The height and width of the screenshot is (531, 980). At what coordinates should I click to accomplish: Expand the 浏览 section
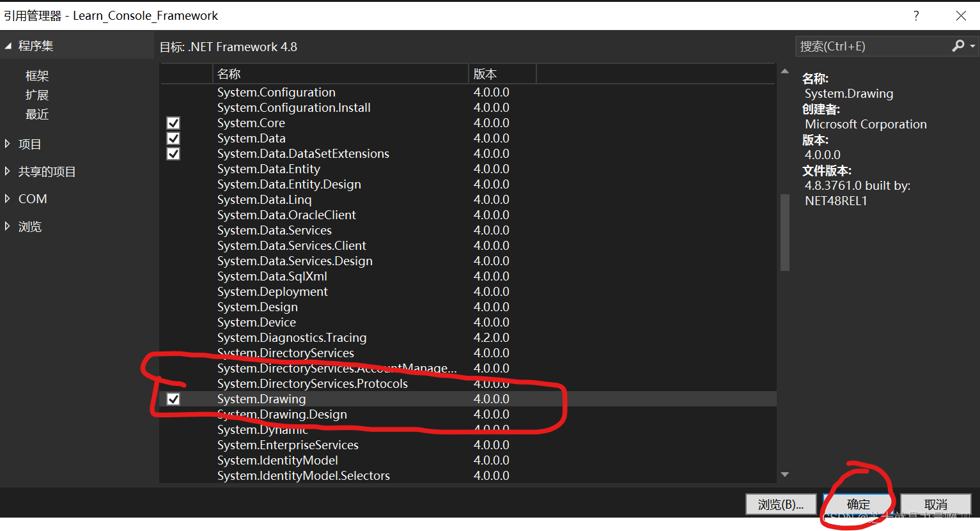click(8, 226)
